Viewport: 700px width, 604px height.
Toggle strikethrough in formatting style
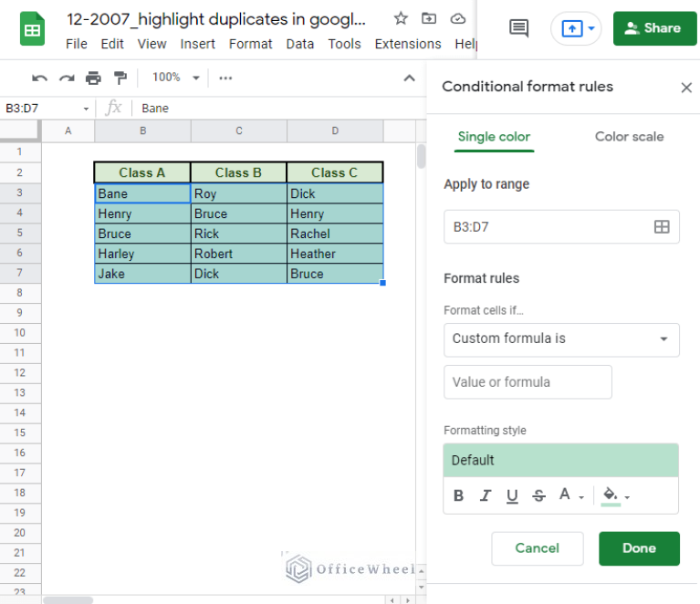pyautogui.click(x=538, y=495)
